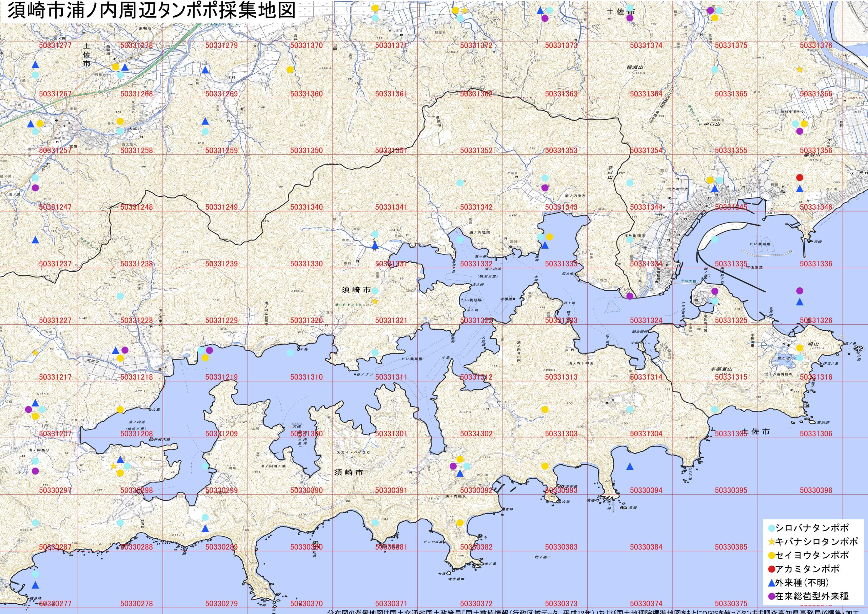Select the cyan circle marker in grid 50330381

click(375, 523)
